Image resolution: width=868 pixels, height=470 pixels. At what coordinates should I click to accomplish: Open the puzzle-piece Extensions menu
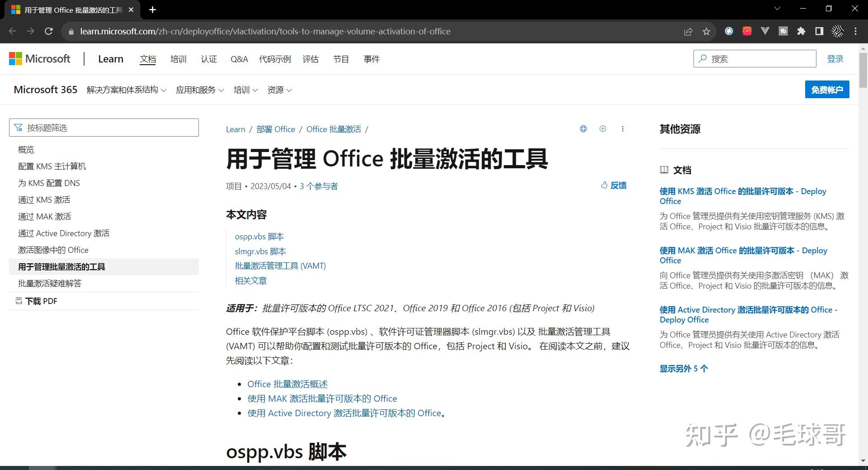[x=801, y=31]
